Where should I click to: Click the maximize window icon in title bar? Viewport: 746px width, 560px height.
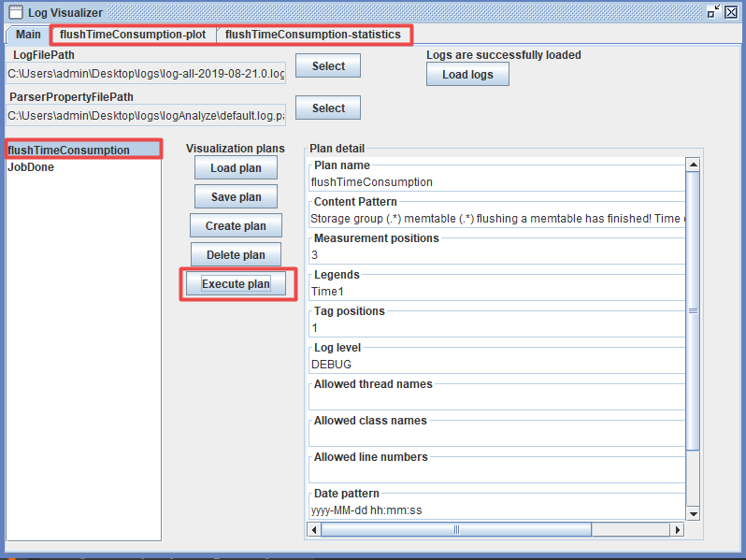pos(714,11)
